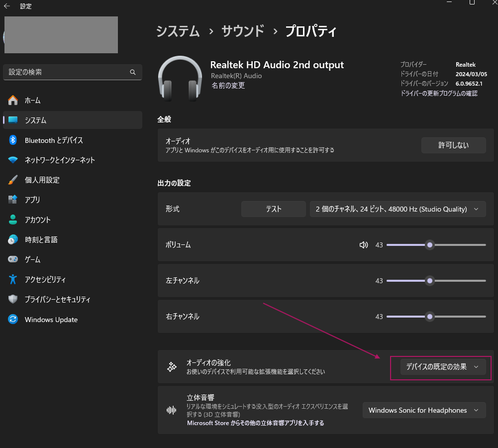Click the ボリューム slider
Viewport: 498px width, 448px height.
[436, 245]
